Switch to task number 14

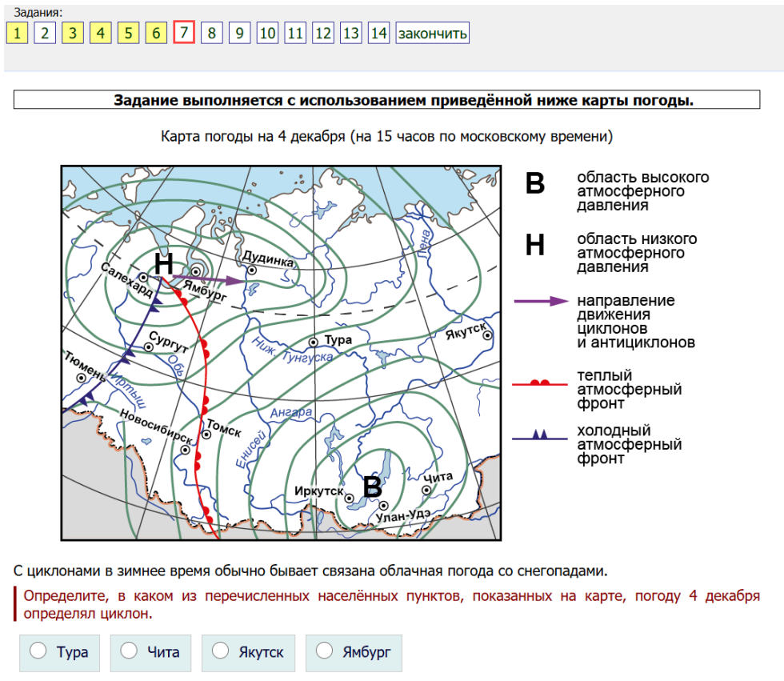[378, 33]
